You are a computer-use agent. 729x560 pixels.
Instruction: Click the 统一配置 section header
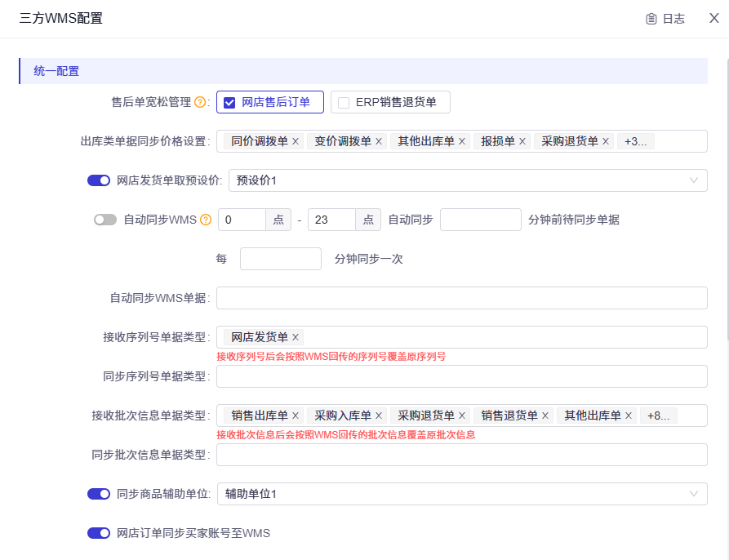pyautogui.click(x=363, y=71)
